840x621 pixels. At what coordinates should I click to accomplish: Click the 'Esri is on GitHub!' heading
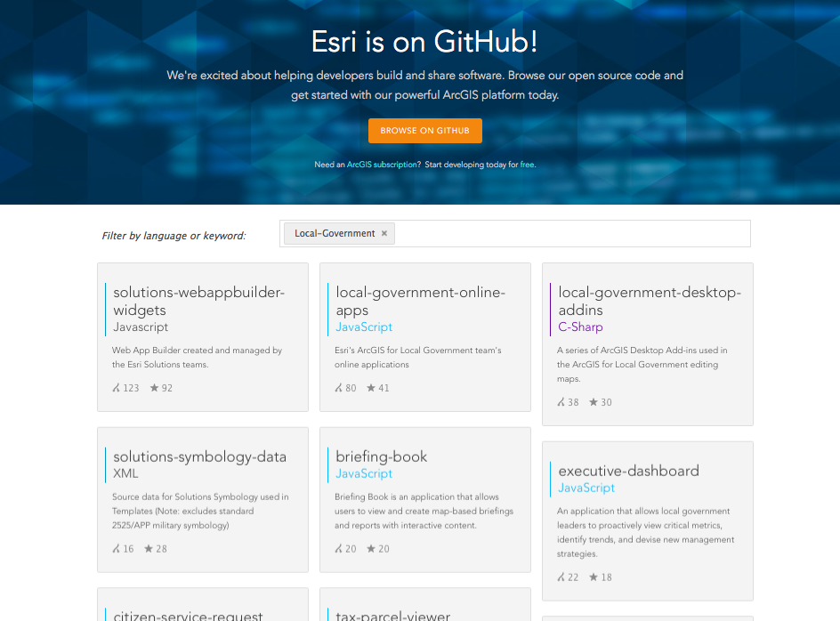point(424,42)
